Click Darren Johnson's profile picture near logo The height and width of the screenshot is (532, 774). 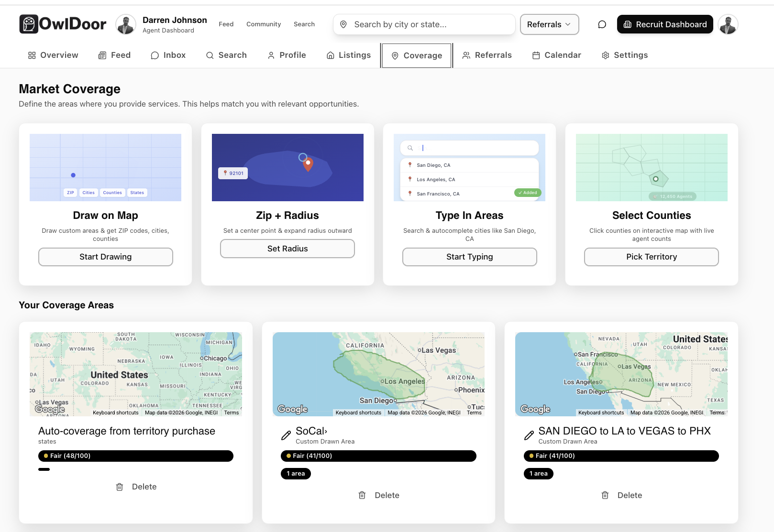(x=126, y=24)
